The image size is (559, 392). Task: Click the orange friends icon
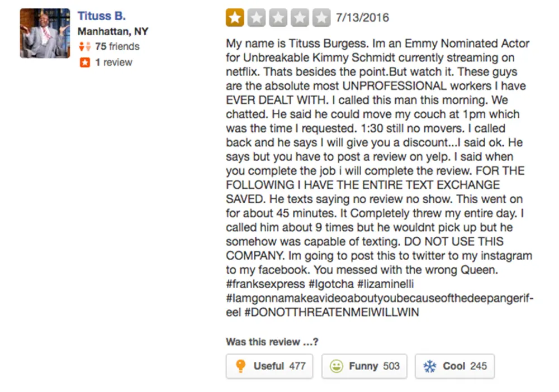(85, 47)
